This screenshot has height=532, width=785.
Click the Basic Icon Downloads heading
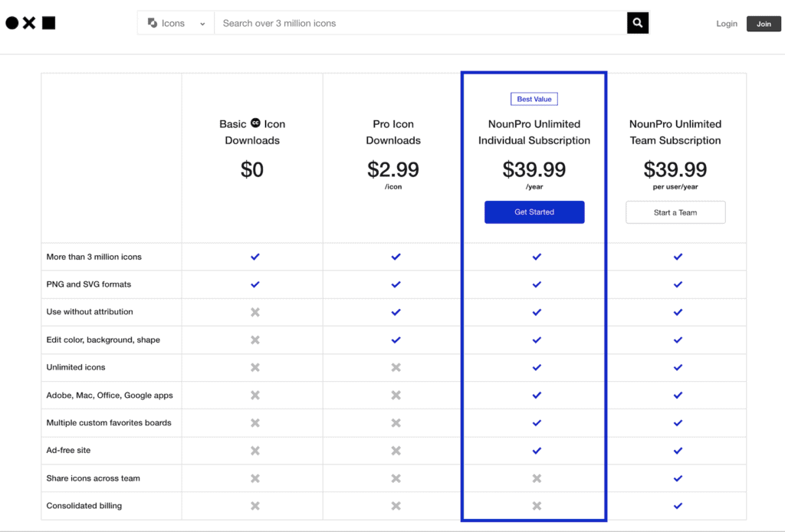[x=252, y=132]
